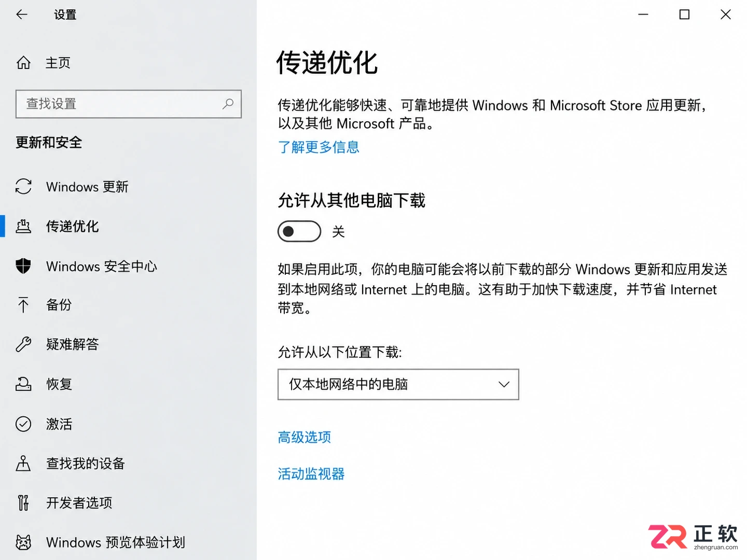Click the back arrow icon
Screen dimensions: 747x560
point(22,15)
